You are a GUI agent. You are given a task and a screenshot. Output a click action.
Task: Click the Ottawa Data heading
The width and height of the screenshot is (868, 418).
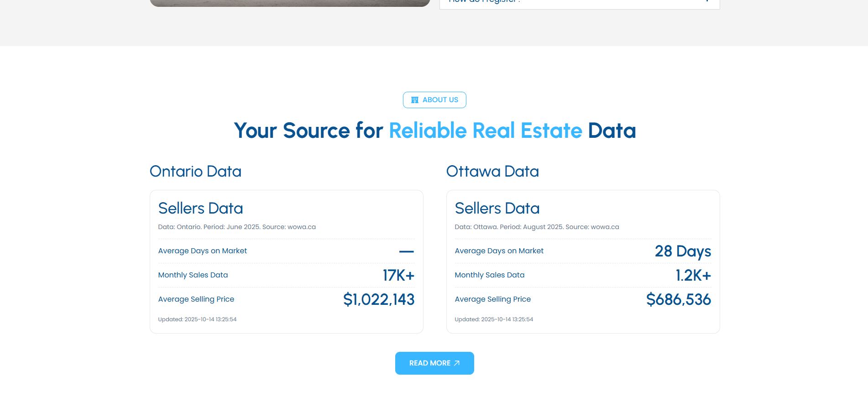tap(492, 172)
